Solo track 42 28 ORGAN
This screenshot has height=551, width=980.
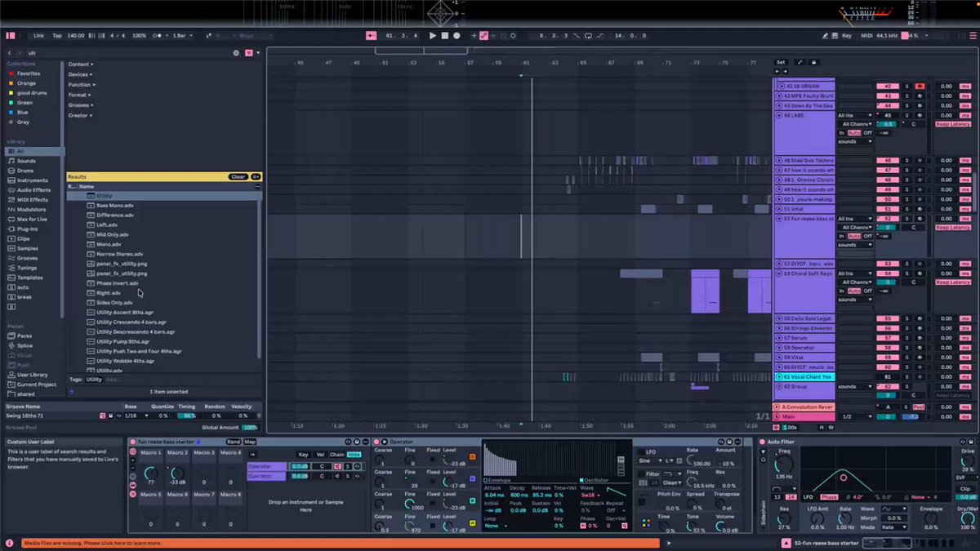[906, 86]
